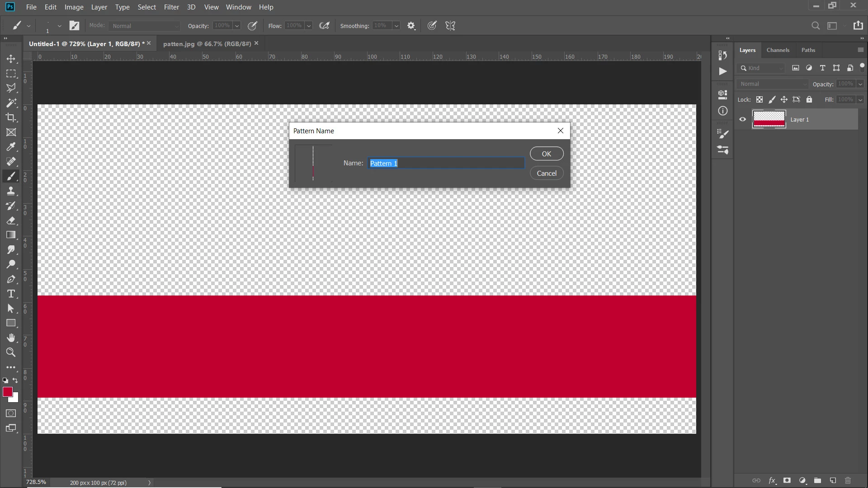
Task: Click OK in Pattern Name dialog
Action: [x=546, y=154]
